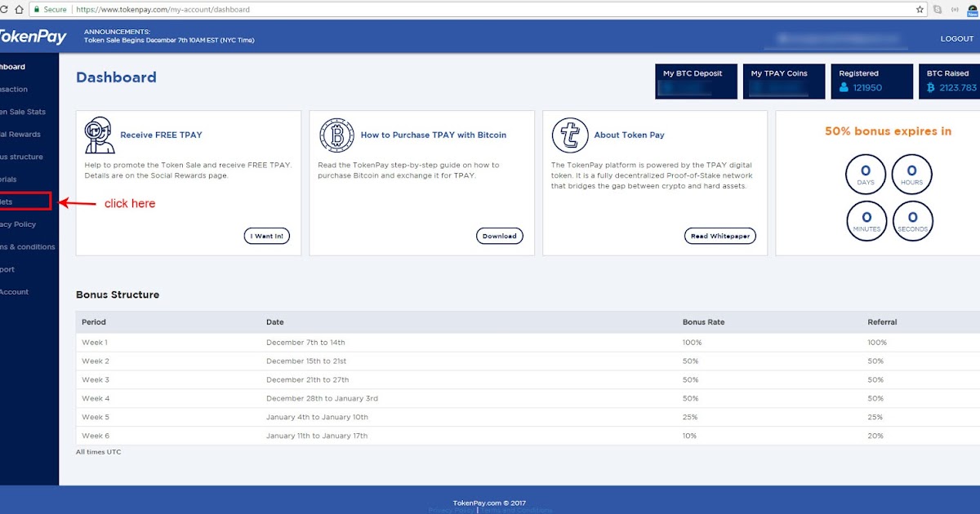Click the BTC Raised bitcoin icon
This screenshot has width=980, height=514.
click(x=931, y=87)
